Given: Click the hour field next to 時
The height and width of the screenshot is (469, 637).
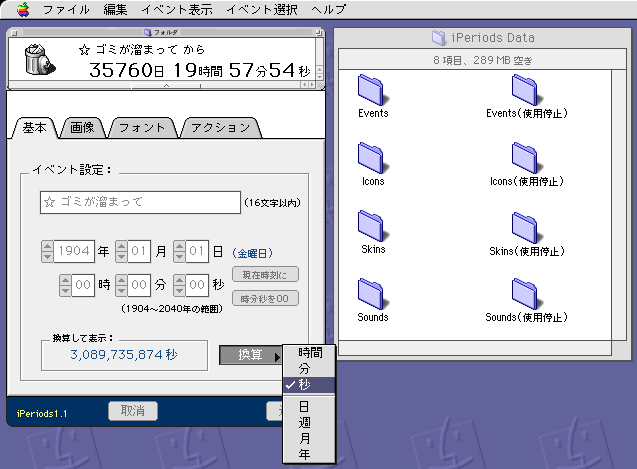Looking at the screenshot, I should (x=83, y=284).
